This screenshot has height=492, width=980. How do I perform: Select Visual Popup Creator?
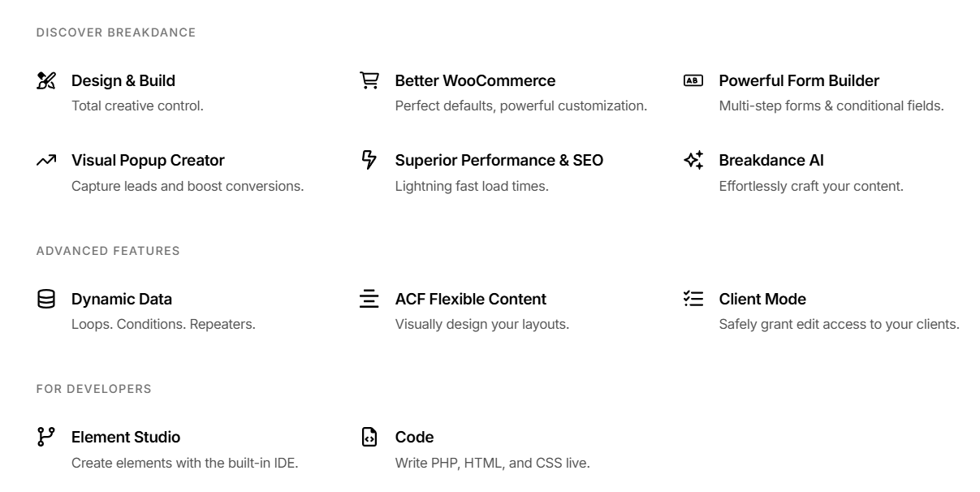click(x=148, y=160)
